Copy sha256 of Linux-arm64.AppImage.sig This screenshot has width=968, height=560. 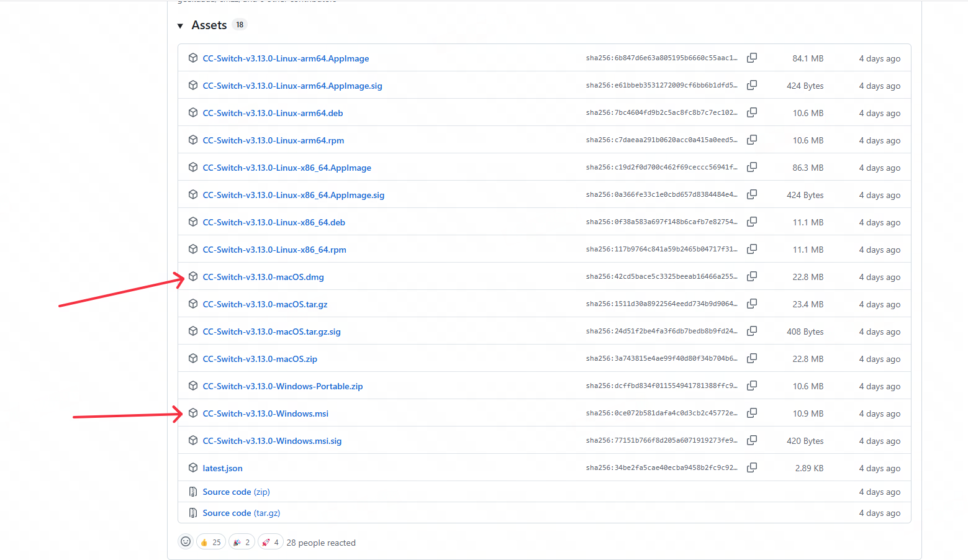[752, 85]
